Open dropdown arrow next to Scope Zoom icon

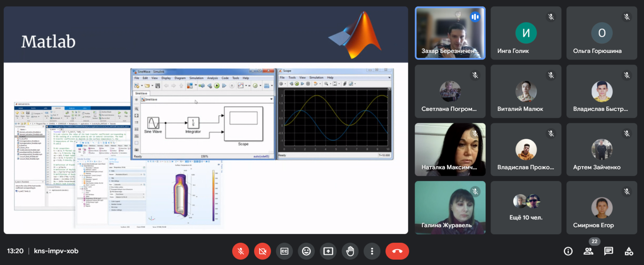point(330,83)
